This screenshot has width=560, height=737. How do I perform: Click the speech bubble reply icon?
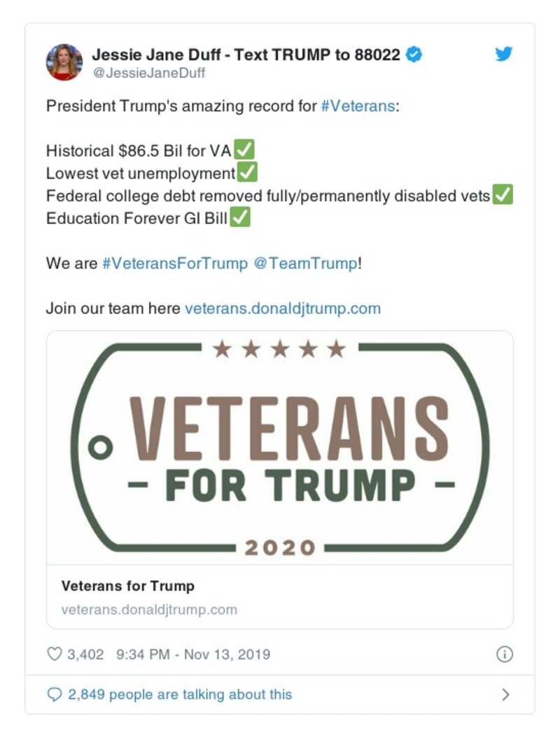(x=56, y=693)
